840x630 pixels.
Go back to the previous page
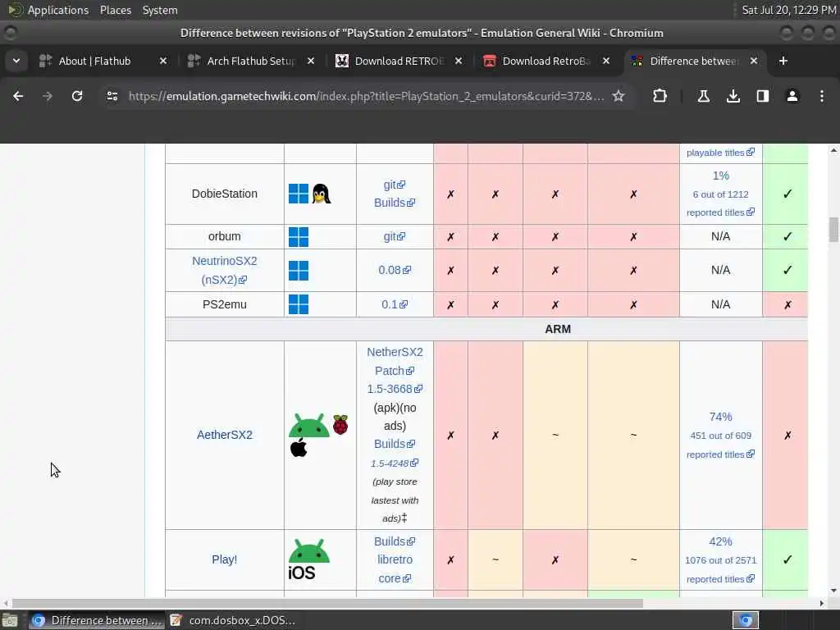point(18,96)
